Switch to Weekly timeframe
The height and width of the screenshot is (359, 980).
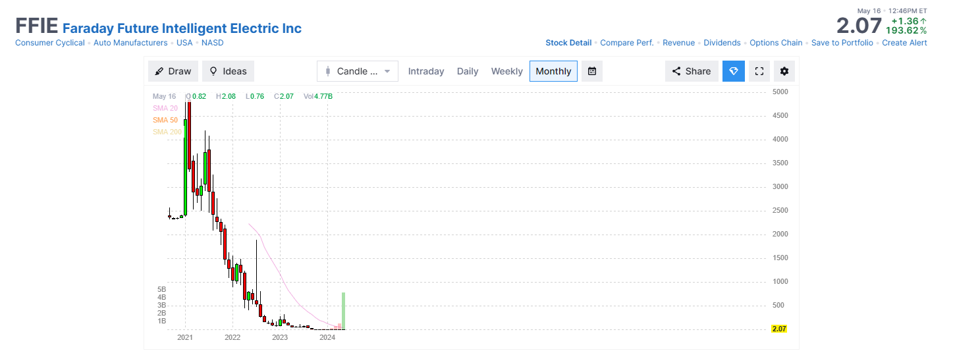(507, 71)
